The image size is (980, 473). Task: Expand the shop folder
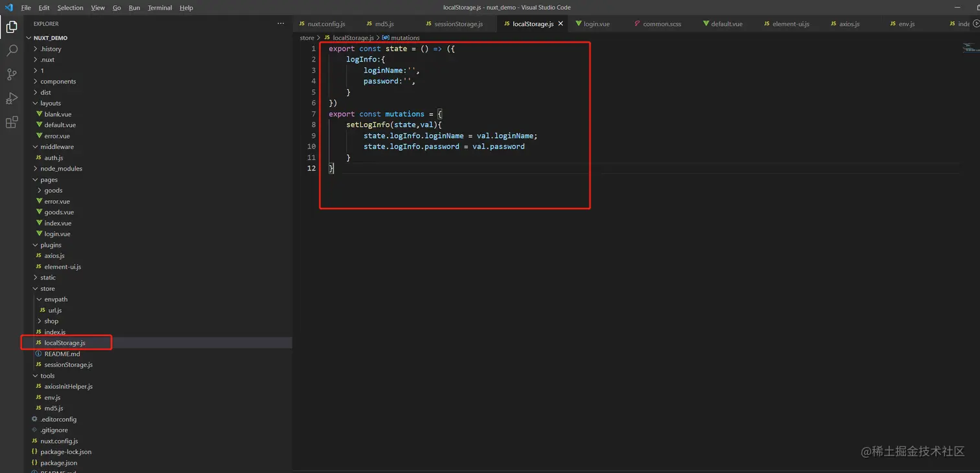point(51,321)
